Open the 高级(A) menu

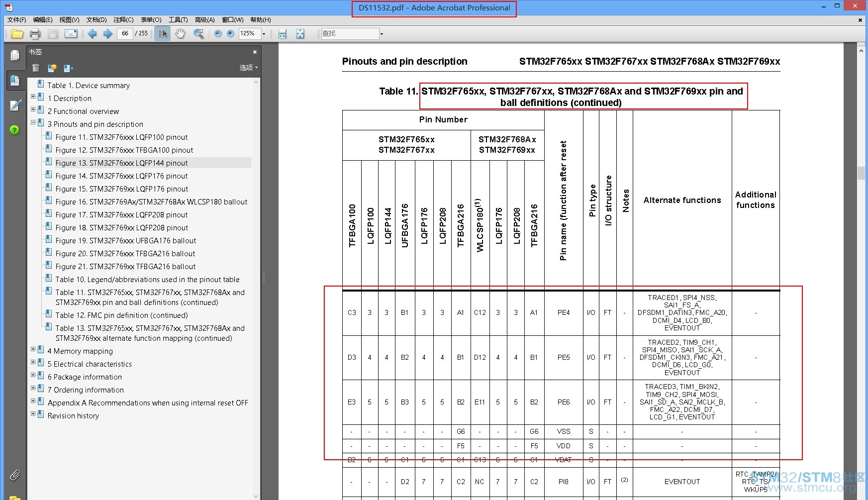pos(204,20)
